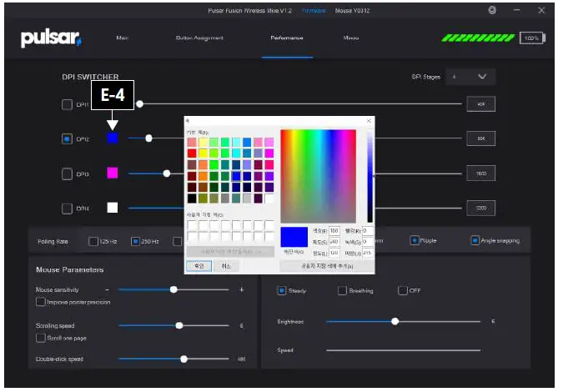This screenshot has height=392, width=563.
Task: Click the Mouse sensitivity slider handle
Action: (x=173, y=289)
